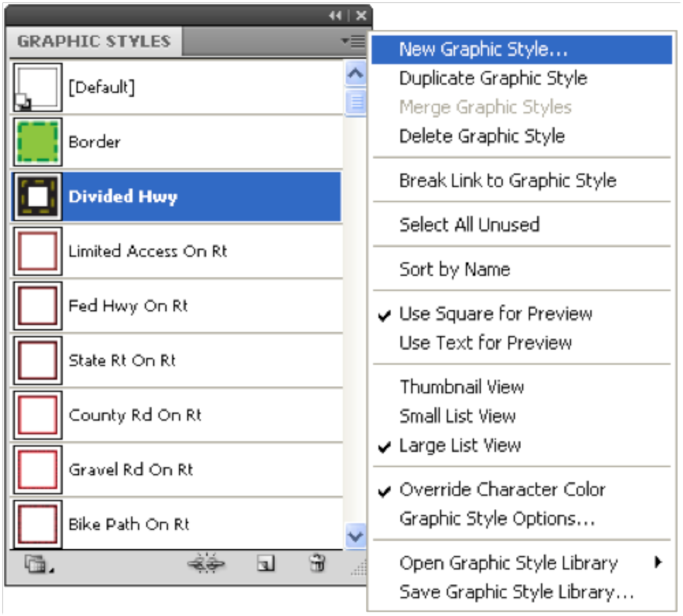Select the Fed Hwy On Rt name
Viewport: 683px width, 616px height.
coord(128,306)
